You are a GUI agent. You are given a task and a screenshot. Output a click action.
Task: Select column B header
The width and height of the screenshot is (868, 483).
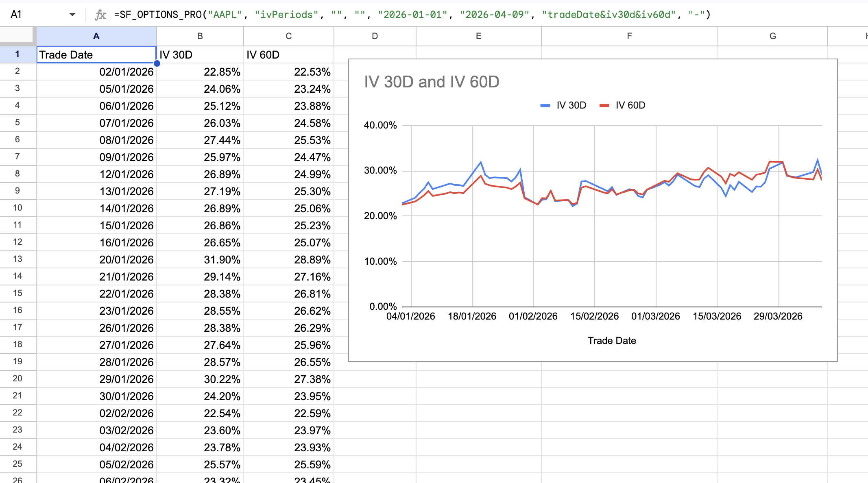(x=200, y=36)
